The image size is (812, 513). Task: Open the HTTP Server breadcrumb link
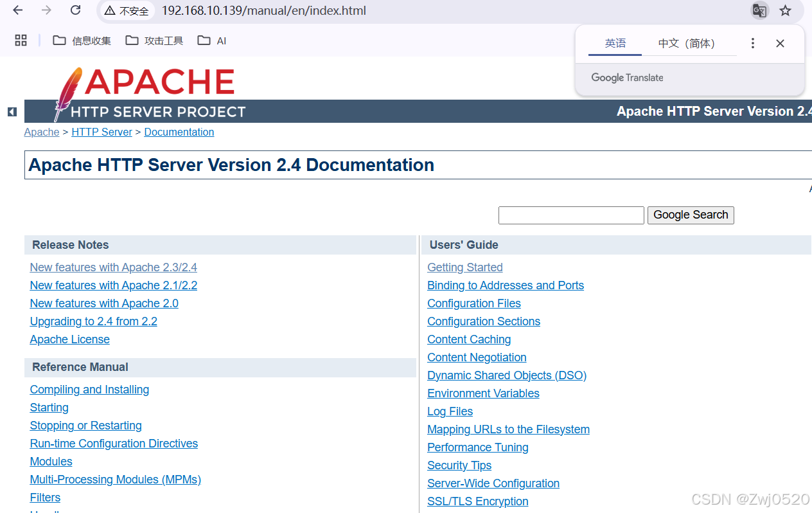101,132
